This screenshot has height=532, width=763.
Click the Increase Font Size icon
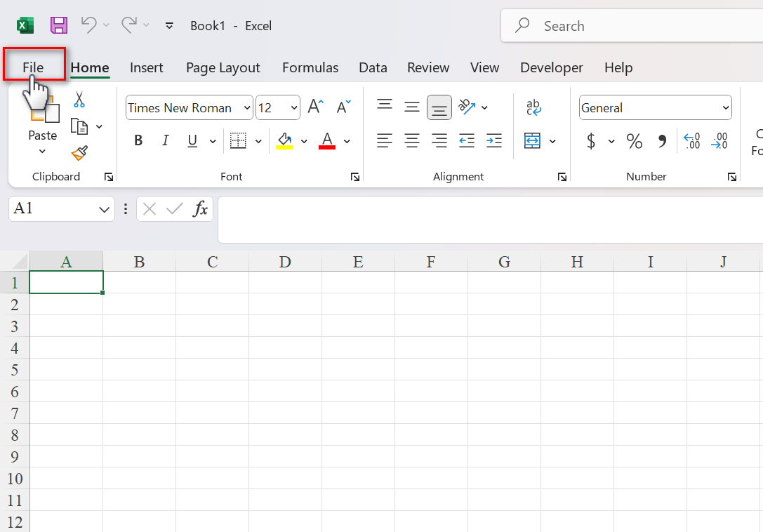coord(315,107)
